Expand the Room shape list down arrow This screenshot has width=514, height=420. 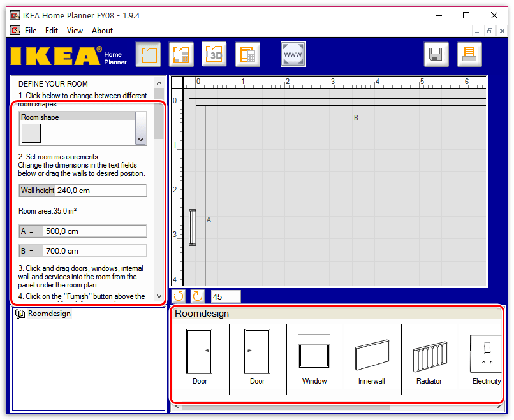click(x=141, y=138)
